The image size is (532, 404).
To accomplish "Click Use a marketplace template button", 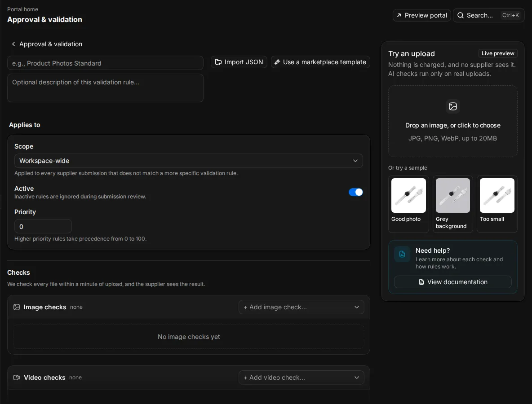I will pyautogui.click(x=320, y=62).
